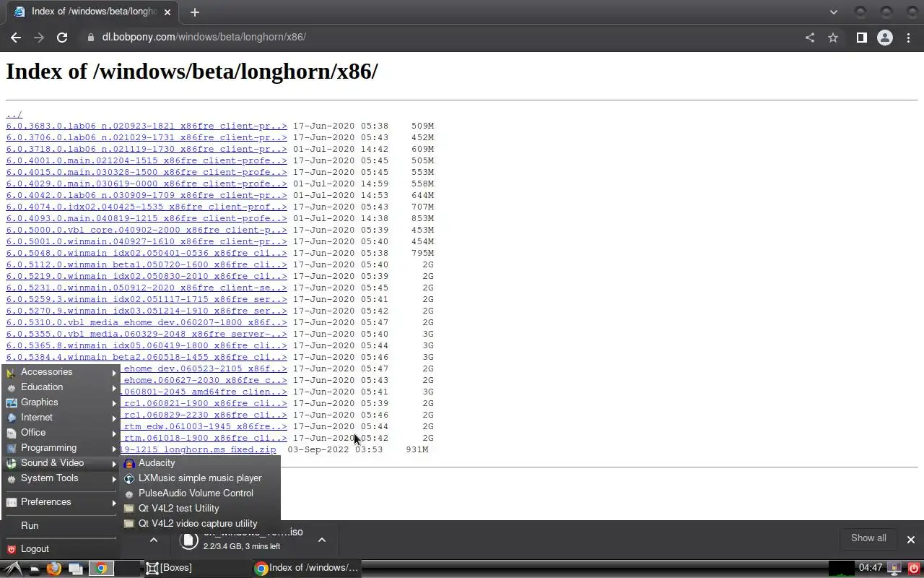Click the red power icon in system tray
Viewport: 924px width, 578px height.
click(x=913, y=569)
